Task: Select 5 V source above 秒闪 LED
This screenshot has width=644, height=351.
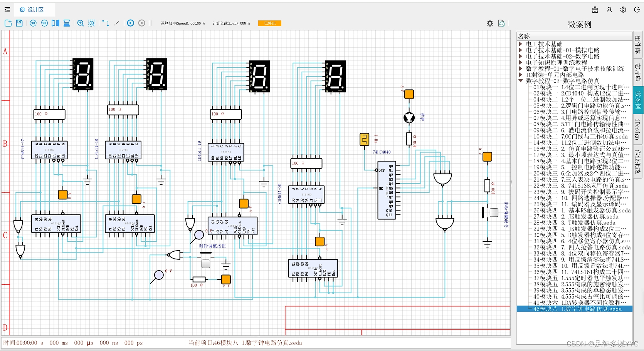Action: [x=409, y=94]
